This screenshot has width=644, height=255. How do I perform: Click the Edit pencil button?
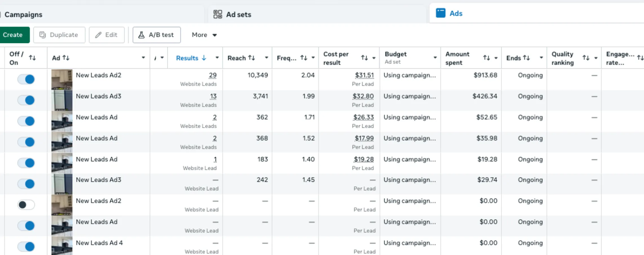(107, 35)
